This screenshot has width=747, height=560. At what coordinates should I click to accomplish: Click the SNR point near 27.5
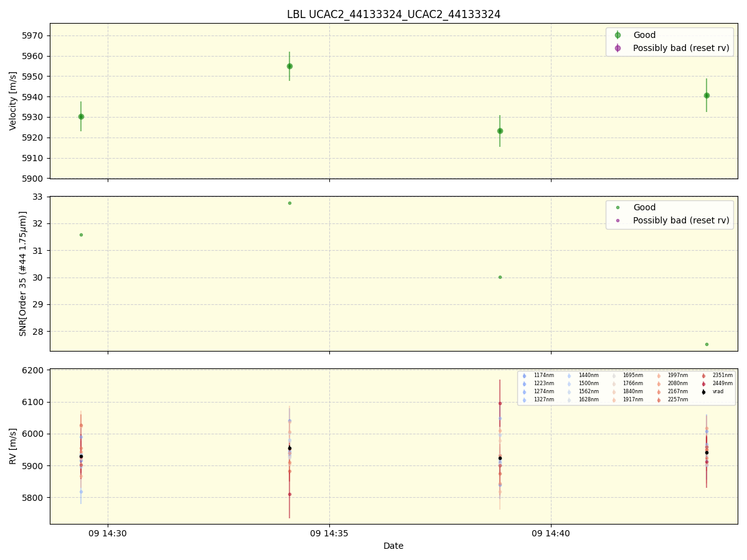point(707,344)
